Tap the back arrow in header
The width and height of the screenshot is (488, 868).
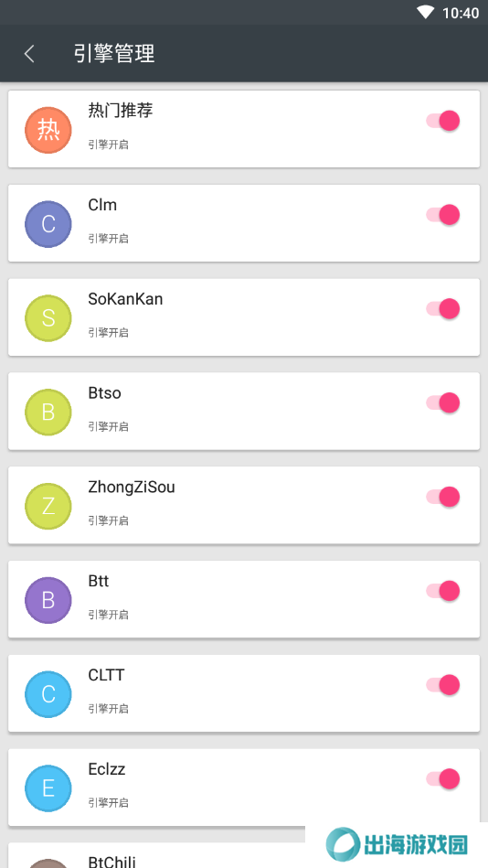(29, 54)
